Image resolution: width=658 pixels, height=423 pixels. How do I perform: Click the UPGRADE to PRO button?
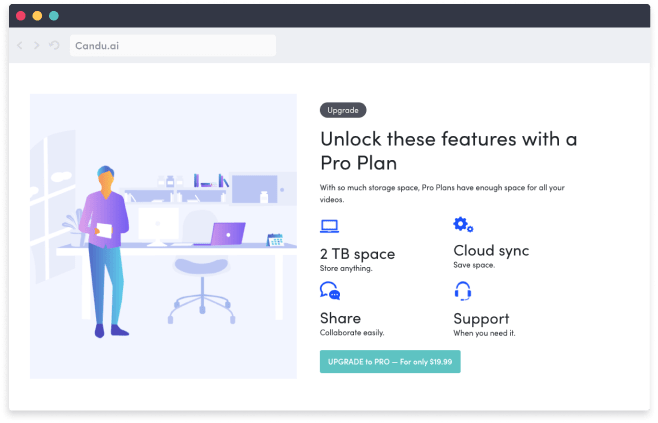(390, 361)
